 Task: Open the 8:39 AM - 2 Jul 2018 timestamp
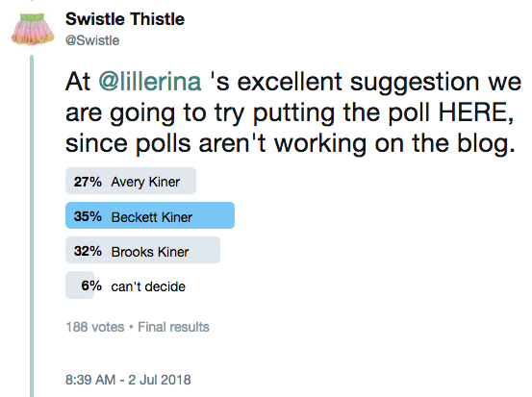pos(128,380)
